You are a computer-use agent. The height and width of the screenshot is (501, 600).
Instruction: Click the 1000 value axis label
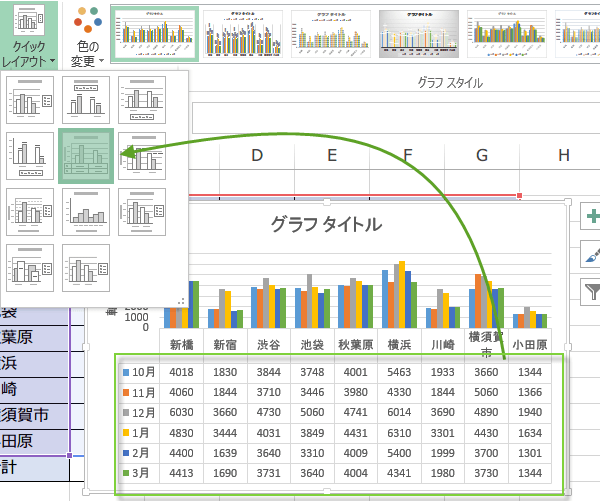[137, 317]
